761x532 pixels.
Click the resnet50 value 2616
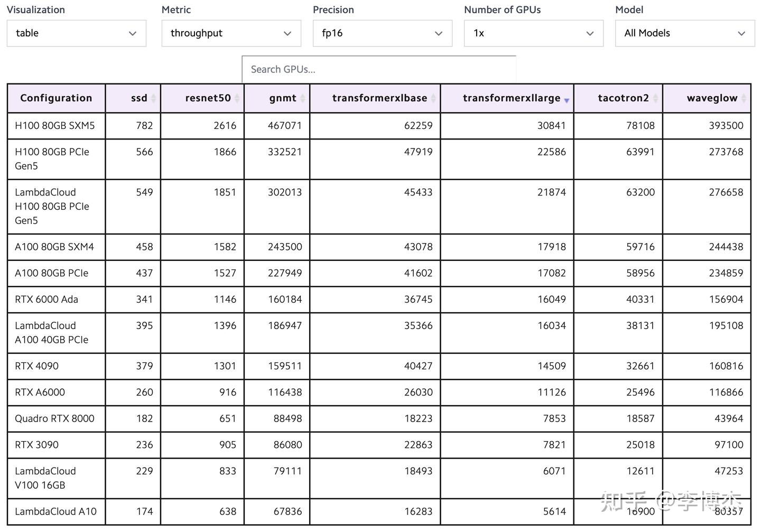(225, 126)
